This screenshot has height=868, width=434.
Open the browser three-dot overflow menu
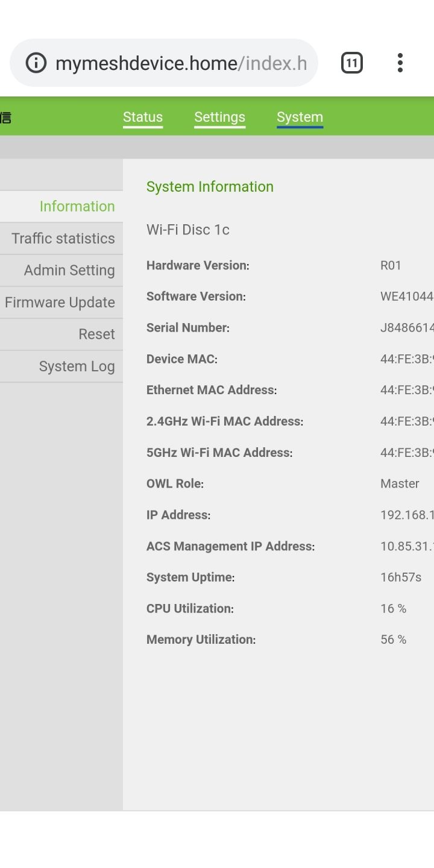(x=400, y=63)
